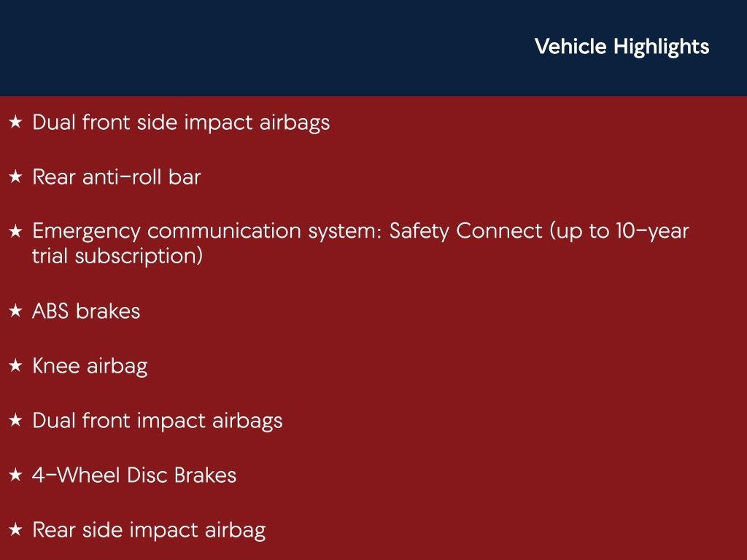747x560 pixels.
Task: Click the words Emergency communication system
Action: pos(207,232)
